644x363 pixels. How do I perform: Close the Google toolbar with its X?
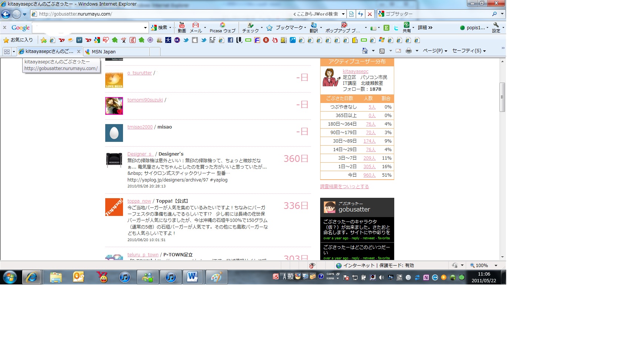pyautogui.click(x=4, y=27)
